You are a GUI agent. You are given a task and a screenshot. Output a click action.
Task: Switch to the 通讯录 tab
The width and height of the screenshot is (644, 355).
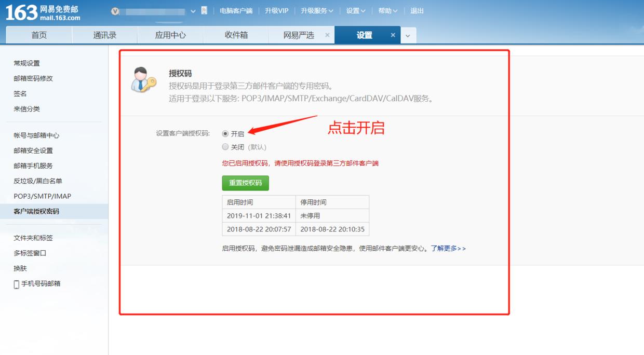click(104, 35)
